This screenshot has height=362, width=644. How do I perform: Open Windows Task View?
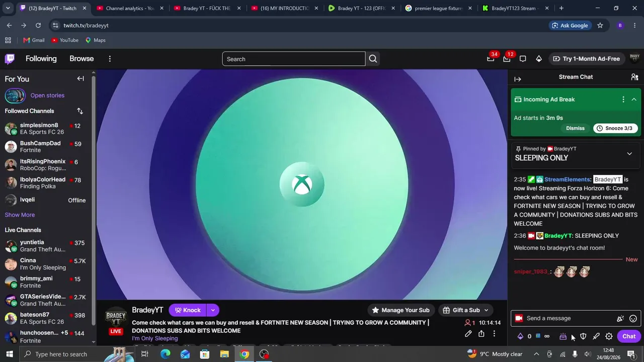pos(145,354)
